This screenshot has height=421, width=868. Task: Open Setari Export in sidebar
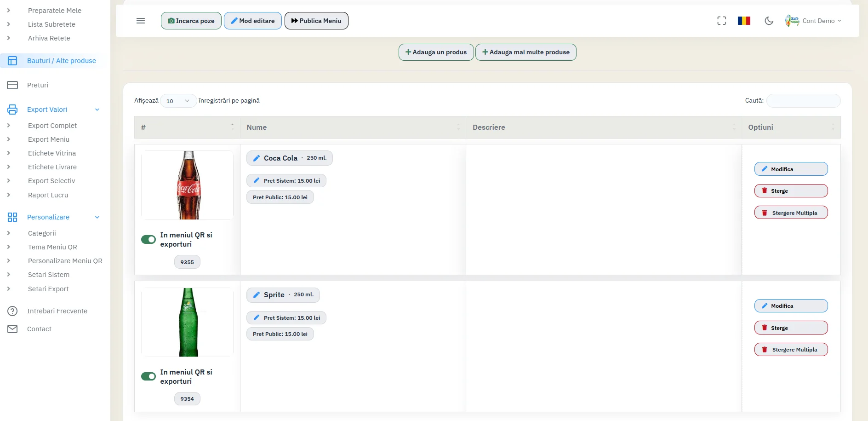click(48, 289)
